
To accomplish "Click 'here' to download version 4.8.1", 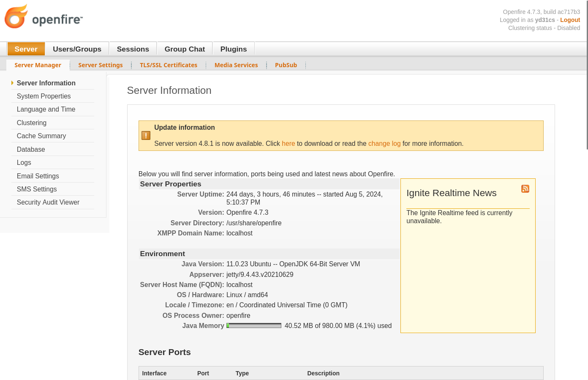I will coord(289,144).
